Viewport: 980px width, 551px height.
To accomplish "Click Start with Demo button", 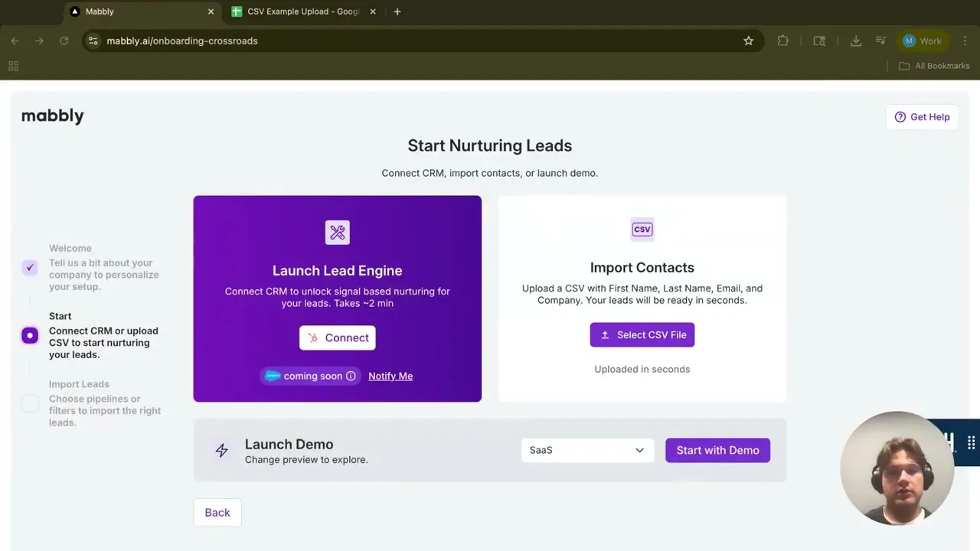I will coord(717,450).
